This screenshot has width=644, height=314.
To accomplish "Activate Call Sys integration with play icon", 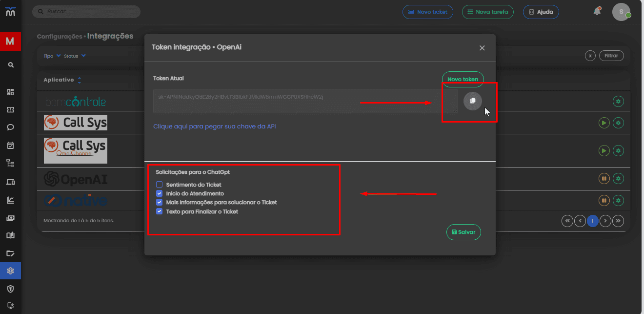I will (604, 123).
